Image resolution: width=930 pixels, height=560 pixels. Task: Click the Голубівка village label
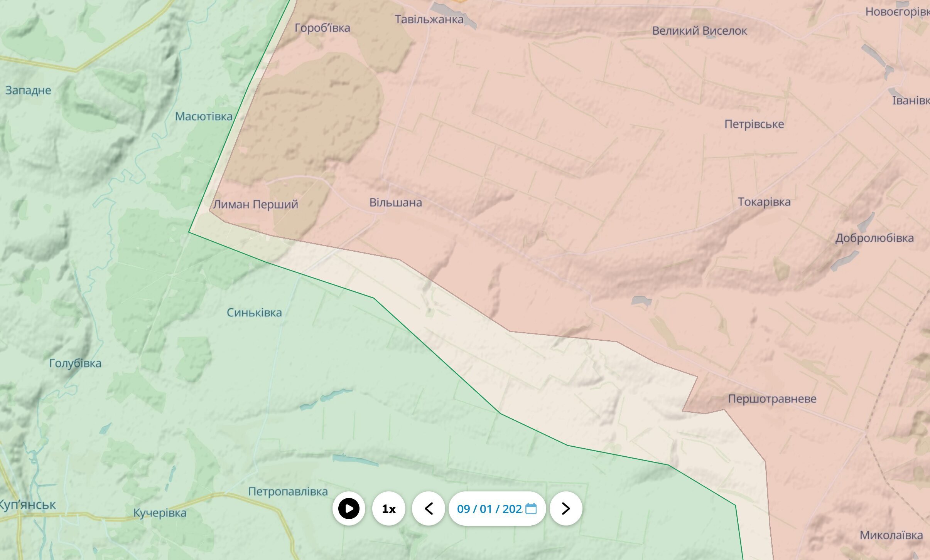pos(75,363)
